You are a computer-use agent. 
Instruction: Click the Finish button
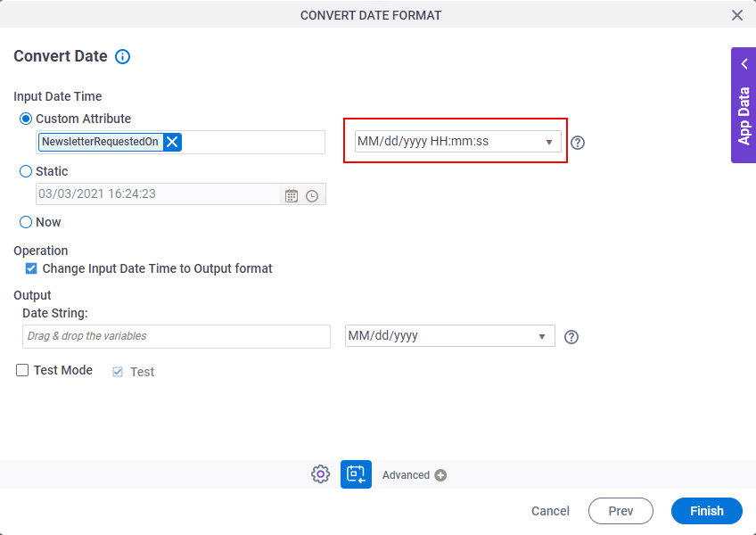[706, 511]
